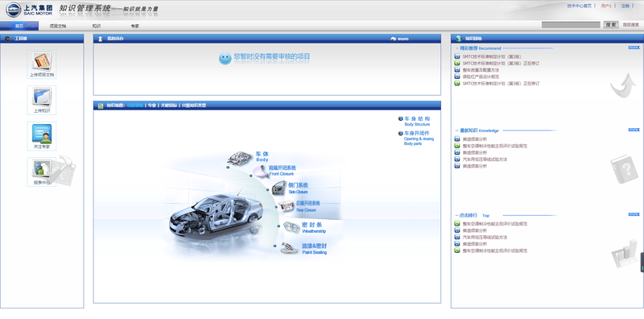Click the 工具箱 panel header icon
This screenshot has width=644, height=319.
point(8,39)
